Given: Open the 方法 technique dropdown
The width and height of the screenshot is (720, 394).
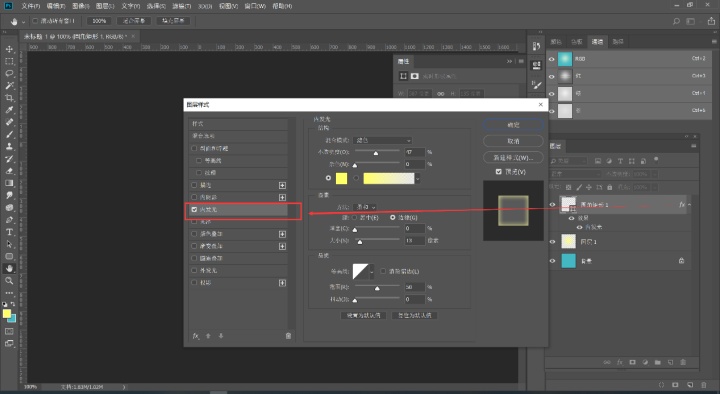Looking at the screenshot, I should (366, 207).
